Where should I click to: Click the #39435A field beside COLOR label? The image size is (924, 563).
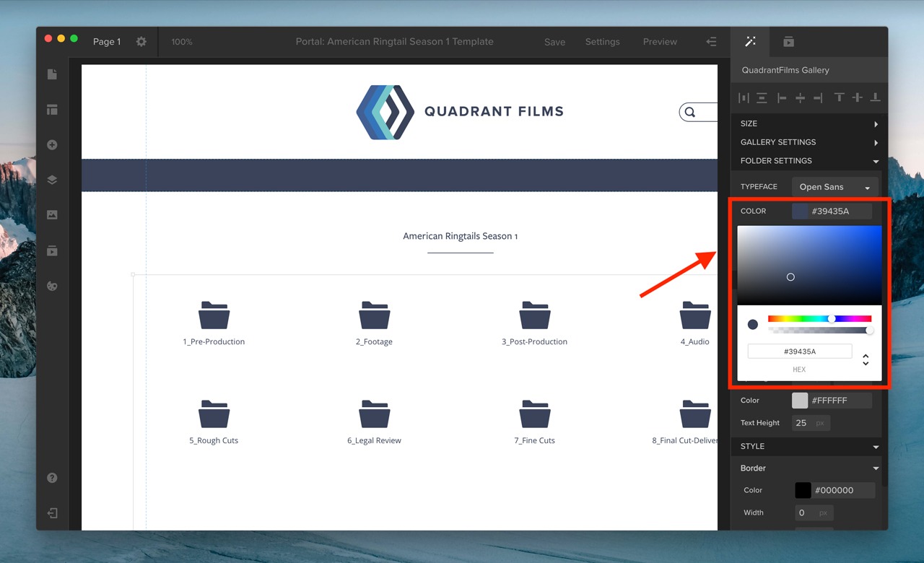click(840, 211)
